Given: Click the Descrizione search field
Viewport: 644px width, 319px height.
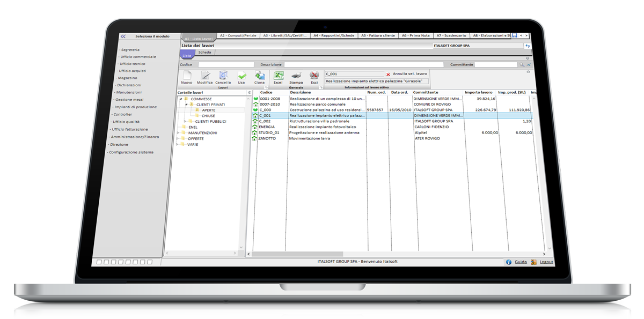Looking at the screenshot, I should [363, 65].
